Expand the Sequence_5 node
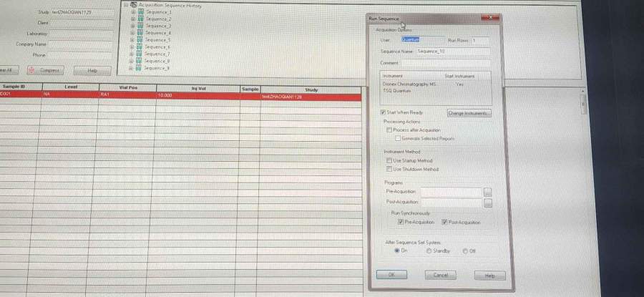This screenshot has height=297, width=644. click(x=132, y=40)
